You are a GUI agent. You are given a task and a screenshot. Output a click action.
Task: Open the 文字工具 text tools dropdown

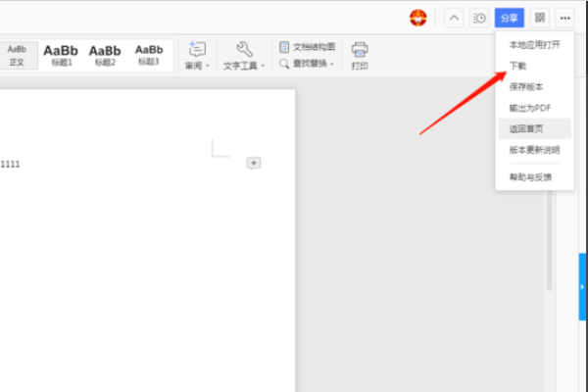(244, 56)
